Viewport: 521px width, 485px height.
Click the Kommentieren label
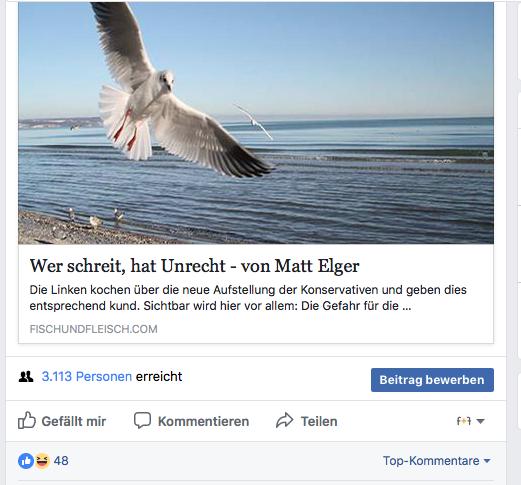click(x=203, y=421)
